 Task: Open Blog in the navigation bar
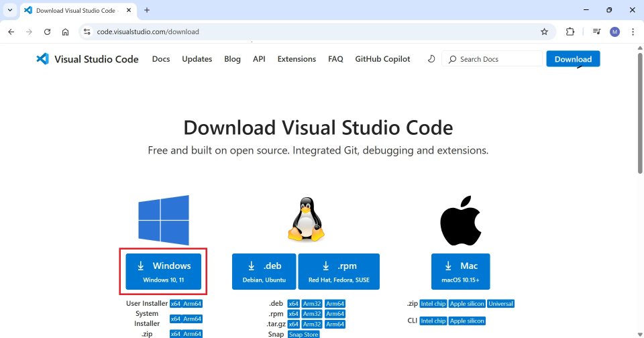(233, 59)
